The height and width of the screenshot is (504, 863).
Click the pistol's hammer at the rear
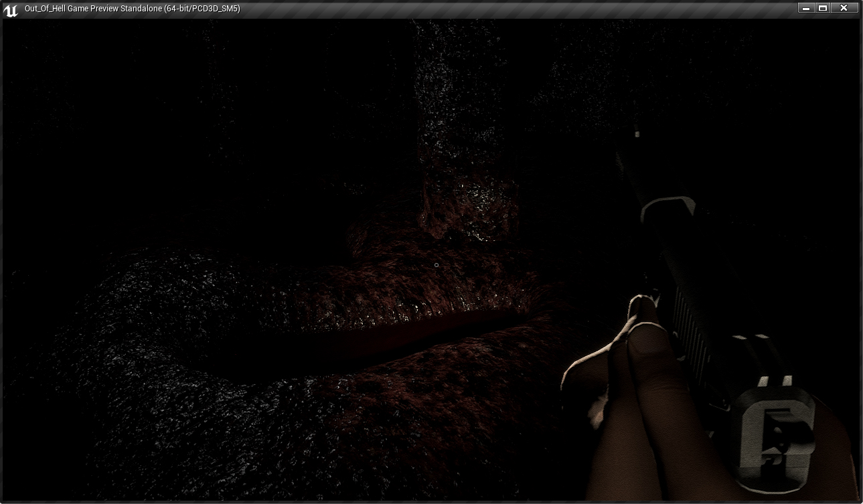coord(777,428)
